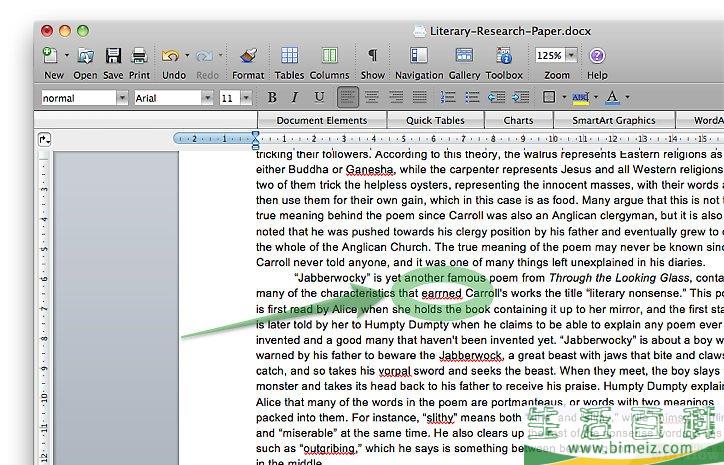
Task: Expand the font name dropdown arrow
Action: pyautogui.click(x=207, y=98)
